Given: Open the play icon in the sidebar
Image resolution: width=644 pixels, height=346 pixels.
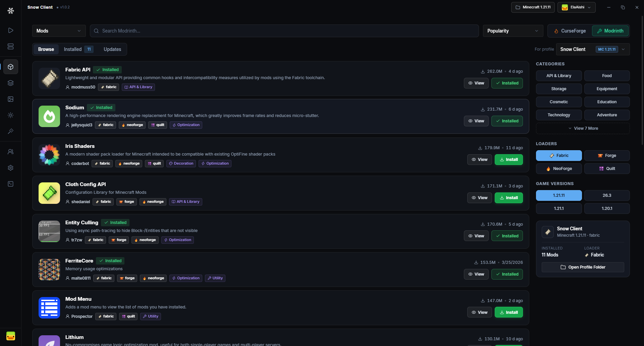Looking at the screenshot, I should coord(11,31).
